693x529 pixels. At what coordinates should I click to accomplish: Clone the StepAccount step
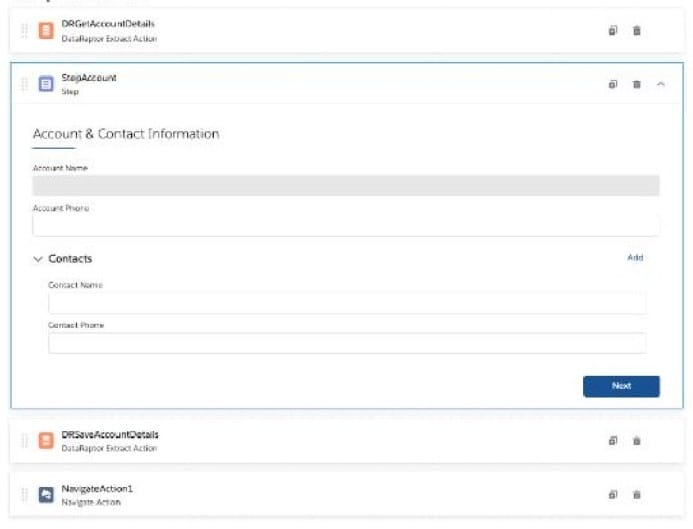(613, 85)
